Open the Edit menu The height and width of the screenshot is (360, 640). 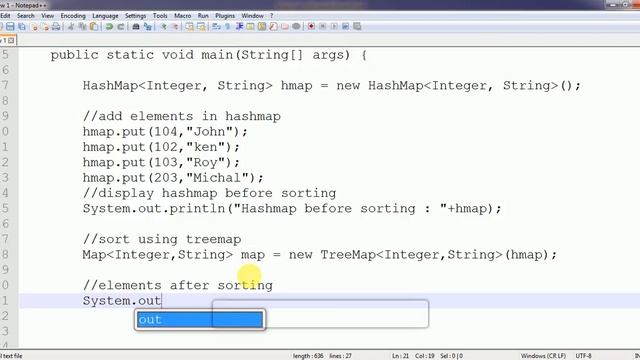[5, 16]
